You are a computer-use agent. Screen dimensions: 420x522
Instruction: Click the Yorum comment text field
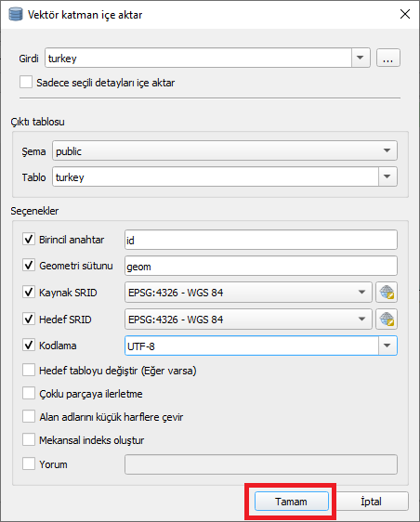click(261, 464)
